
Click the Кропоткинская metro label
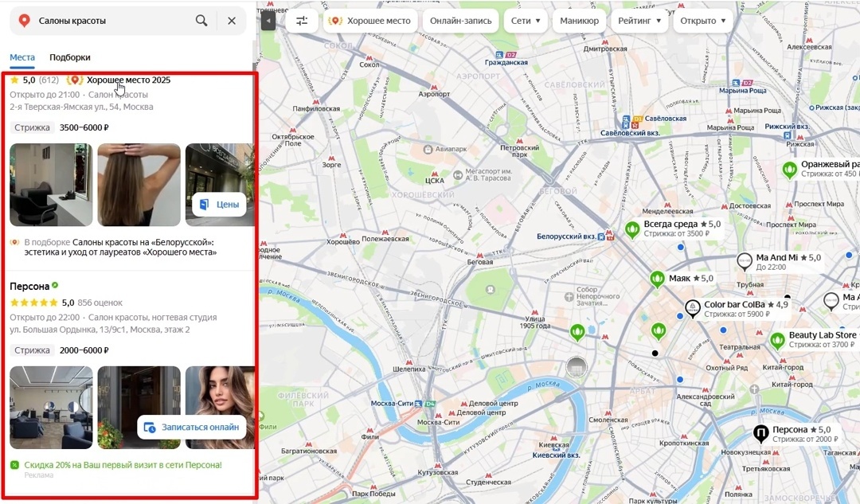point(684,443)
